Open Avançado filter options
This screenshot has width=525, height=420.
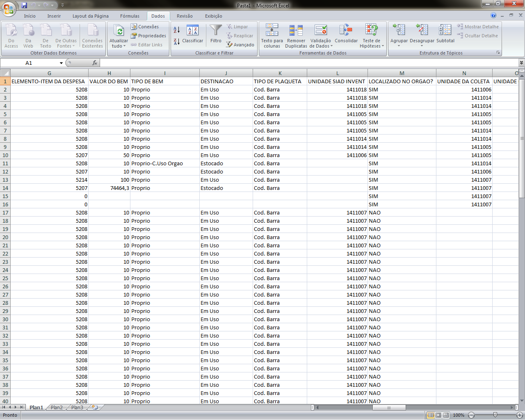tap(240, 45)
